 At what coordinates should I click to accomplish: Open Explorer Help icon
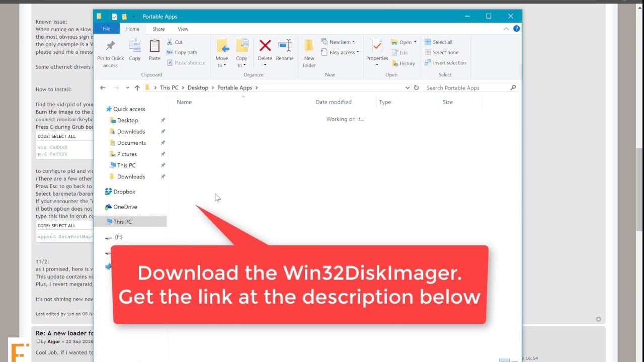point(517,29)
